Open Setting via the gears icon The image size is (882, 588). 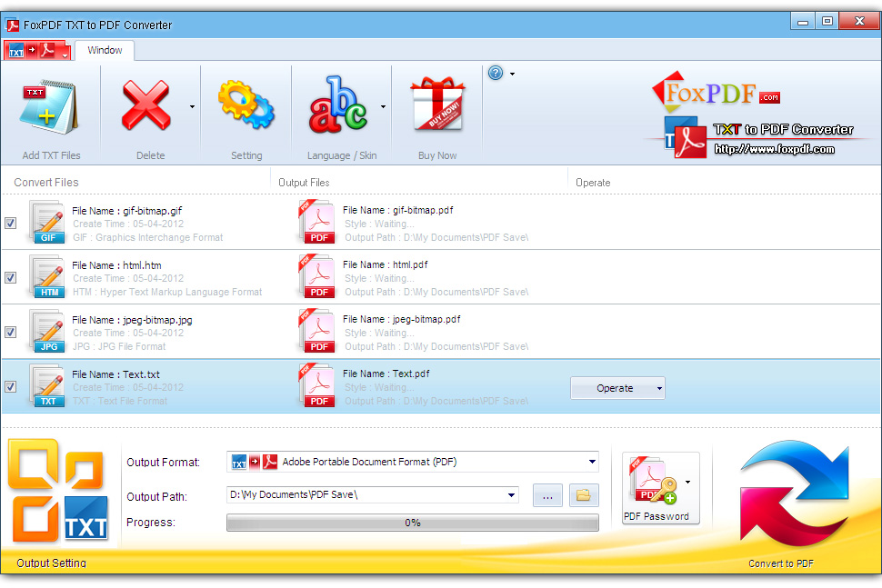[246, 105]
